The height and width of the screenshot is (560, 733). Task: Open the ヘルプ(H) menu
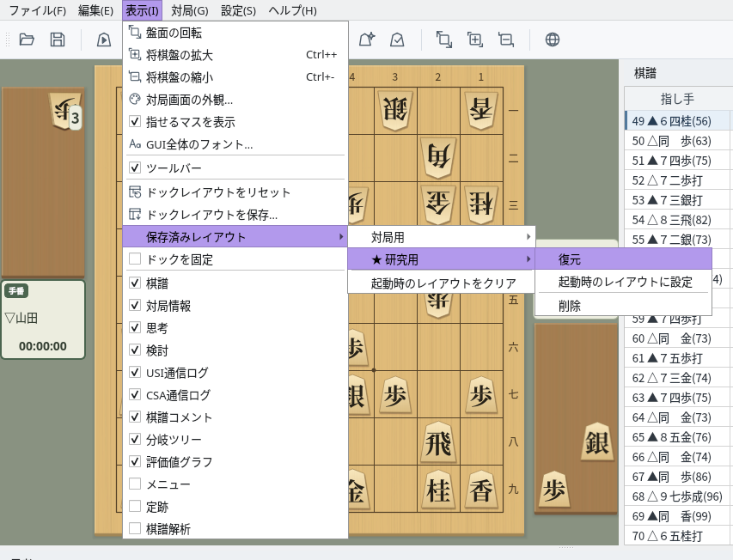(293, 10)
